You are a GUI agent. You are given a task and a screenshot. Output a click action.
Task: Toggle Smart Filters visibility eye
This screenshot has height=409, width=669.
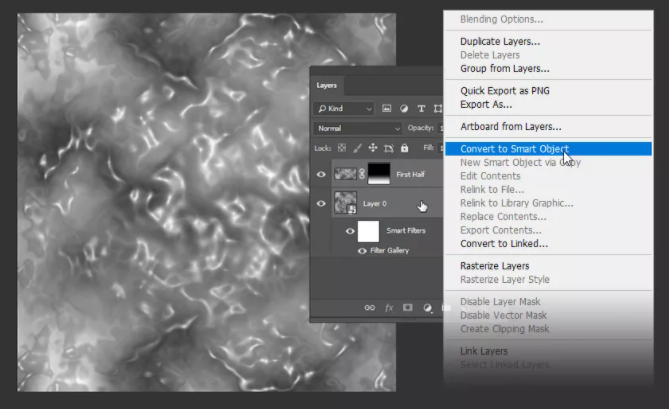pos(350,231)
